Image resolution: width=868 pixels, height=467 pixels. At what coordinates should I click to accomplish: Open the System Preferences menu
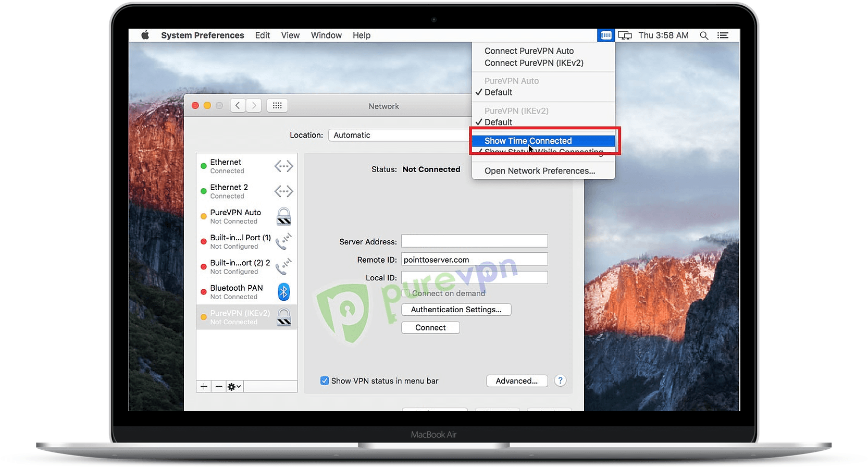pos(202,35)
